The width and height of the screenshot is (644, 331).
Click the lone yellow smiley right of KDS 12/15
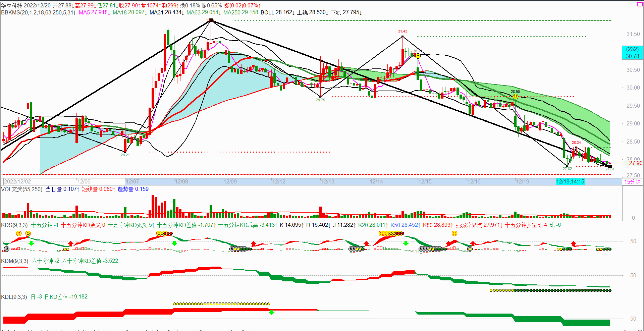point(454,233)
